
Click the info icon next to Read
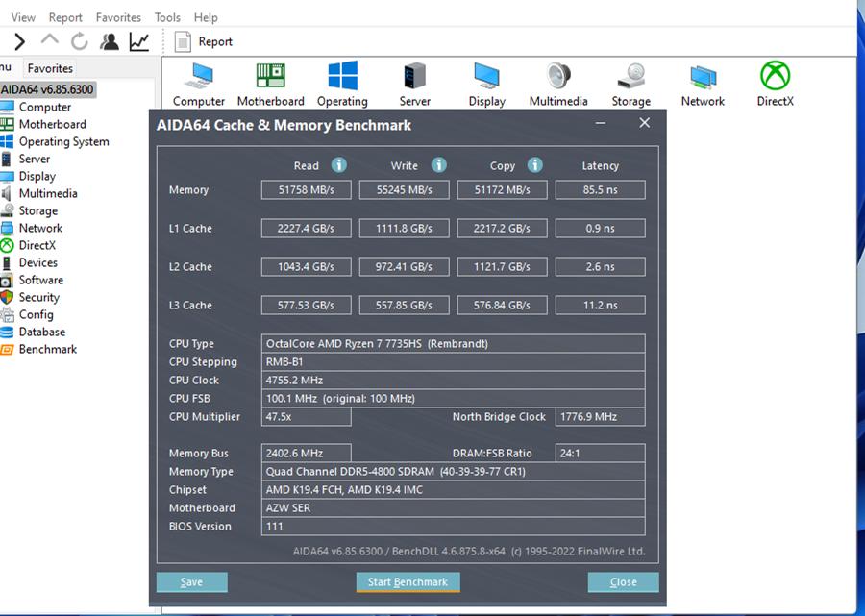[338, 165]
